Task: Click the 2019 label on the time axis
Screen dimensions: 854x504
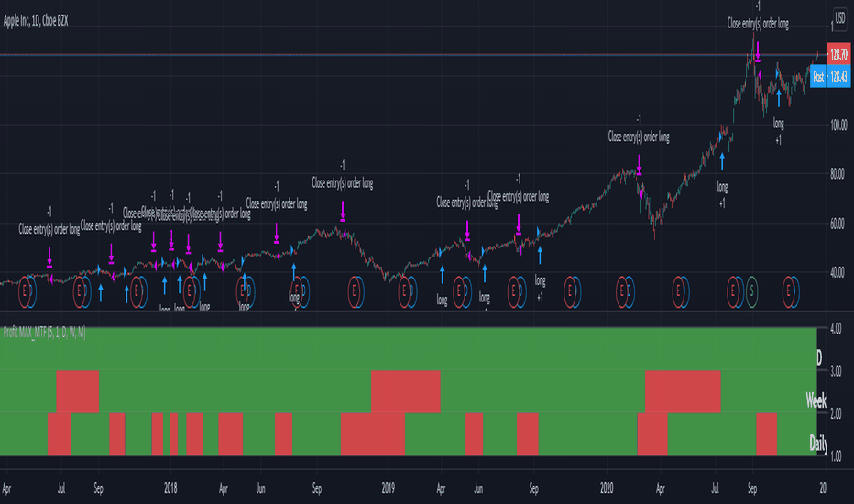Action: pyautogui.click(x=388, y=488)
